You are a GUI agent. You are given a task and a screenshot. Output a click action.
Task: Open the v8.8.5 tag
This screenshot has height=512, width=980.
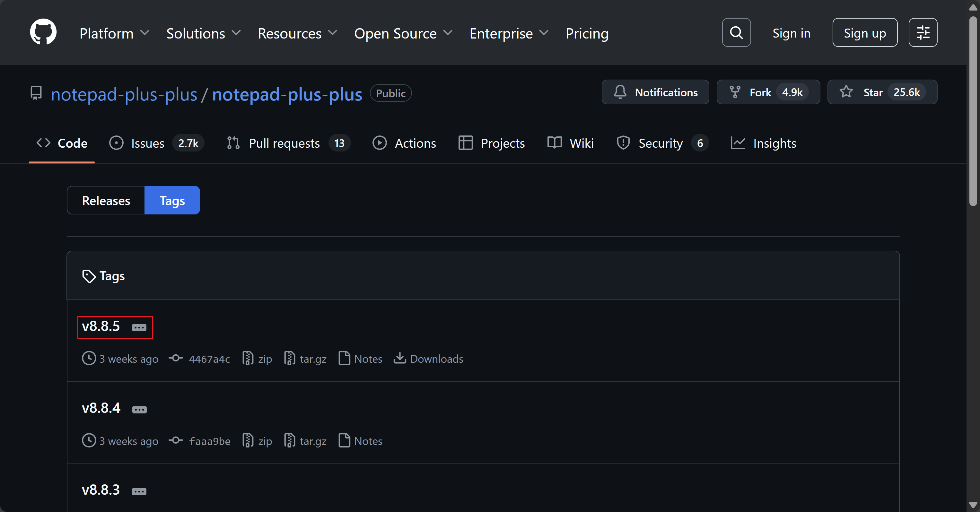click(101, 326)
